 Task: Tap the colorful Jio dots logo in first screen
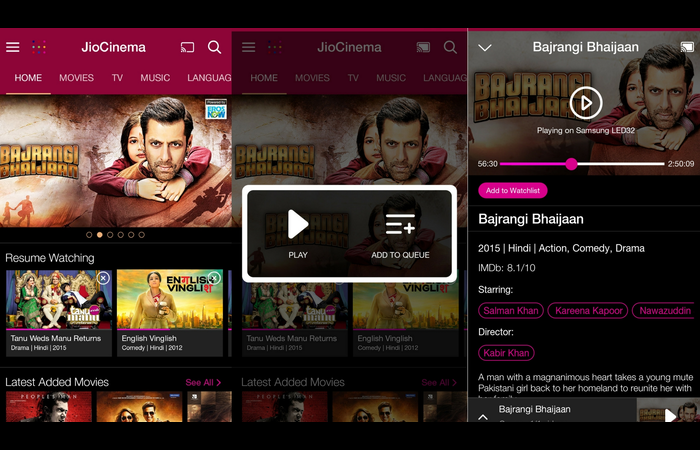(39, 47)
